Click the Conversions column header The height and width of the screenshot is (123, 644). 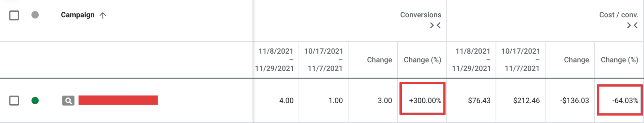[x=421, y=15]
